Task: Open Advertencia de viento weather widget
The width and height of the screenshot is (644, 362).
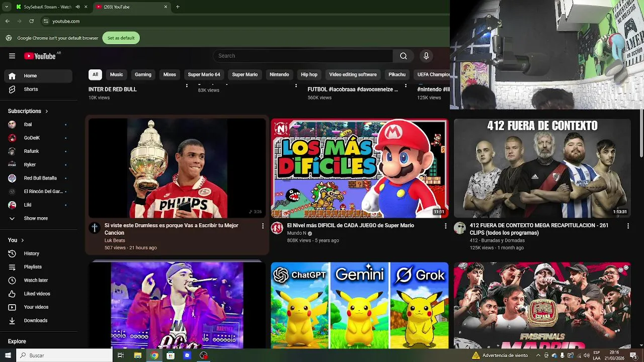Action: [x=500, y=355]
